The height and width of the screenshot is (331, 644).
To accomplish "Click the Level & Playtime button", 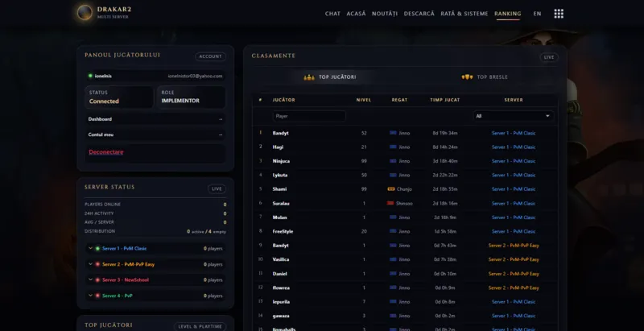I will click(200, 326).
